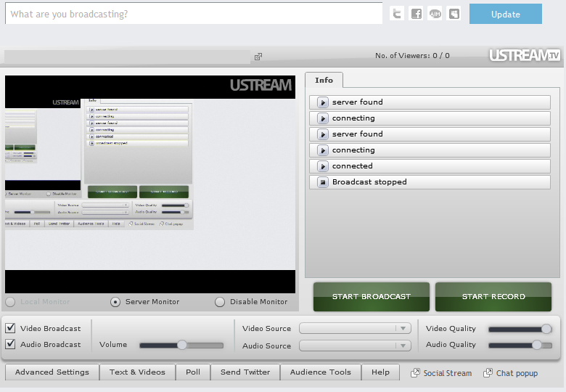Open the Audience Tools tab
The image size is (566, 392).
(x=321, y=372)
